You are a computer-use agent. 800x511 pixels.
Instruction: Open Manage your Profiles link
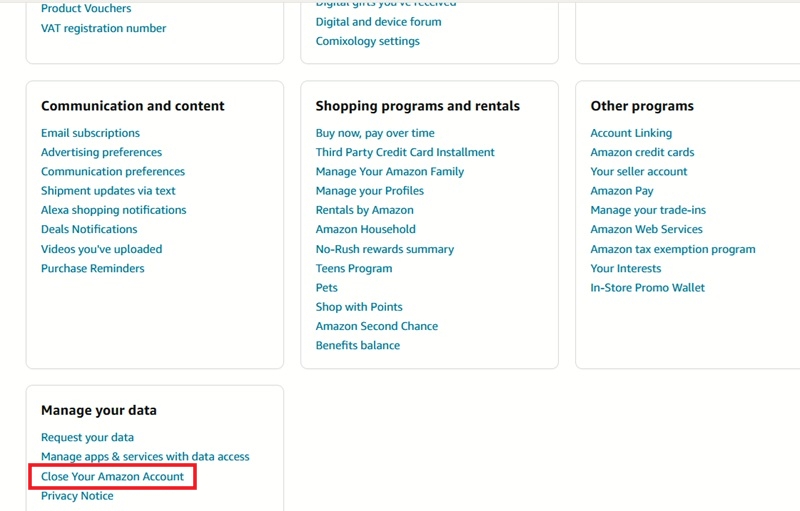coord(370,191)
